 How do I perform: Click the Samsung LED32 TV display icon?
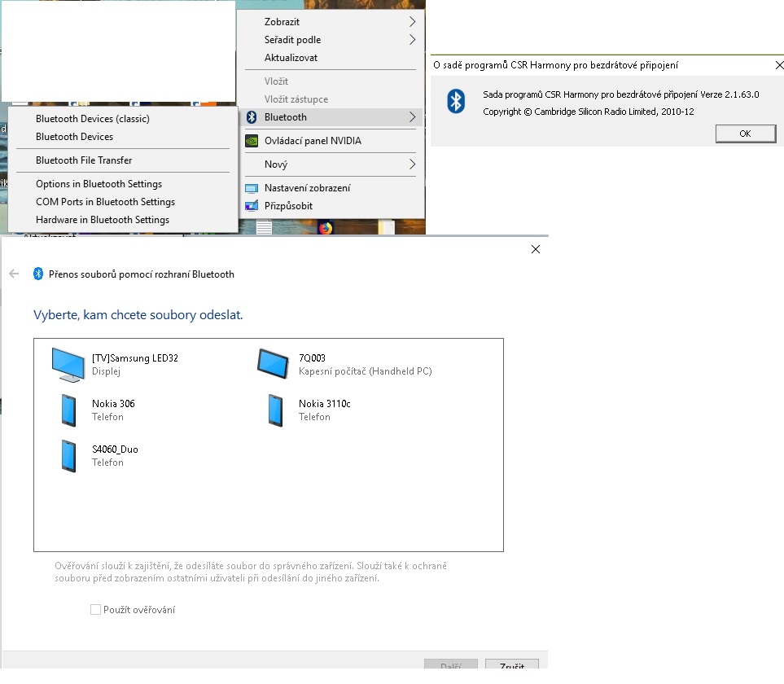68,365
